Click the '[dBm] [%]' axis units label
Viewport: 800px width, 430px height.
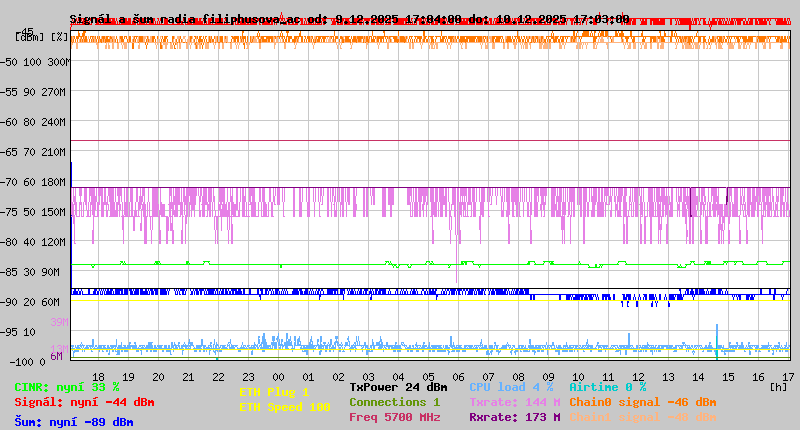tap(41, 37)
